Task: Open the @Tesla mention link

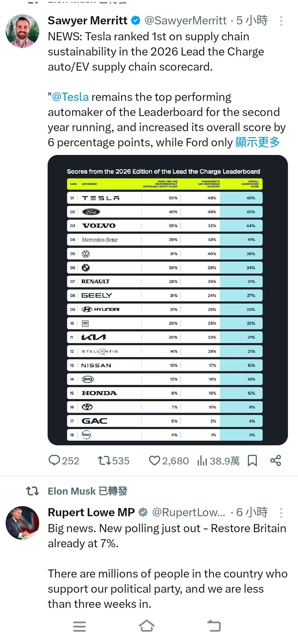Action: click(70, 97)
